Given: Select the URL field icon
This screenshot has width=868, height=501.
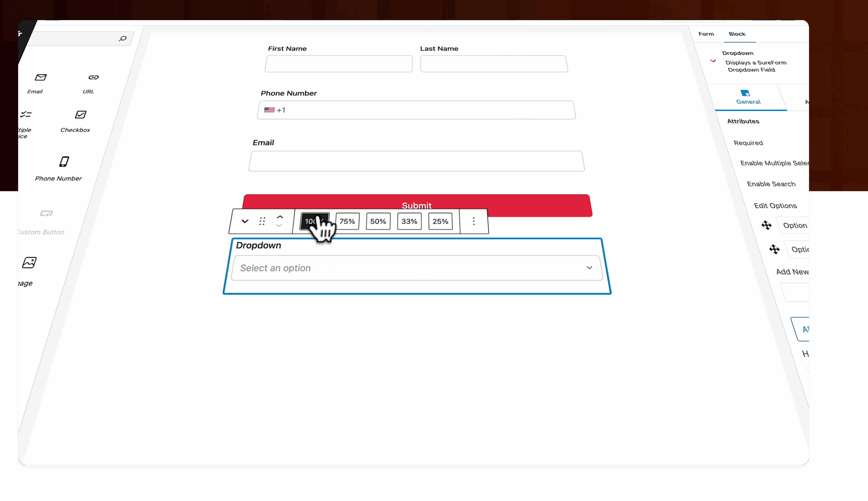Looking at the screenshot, I should 93,77.
